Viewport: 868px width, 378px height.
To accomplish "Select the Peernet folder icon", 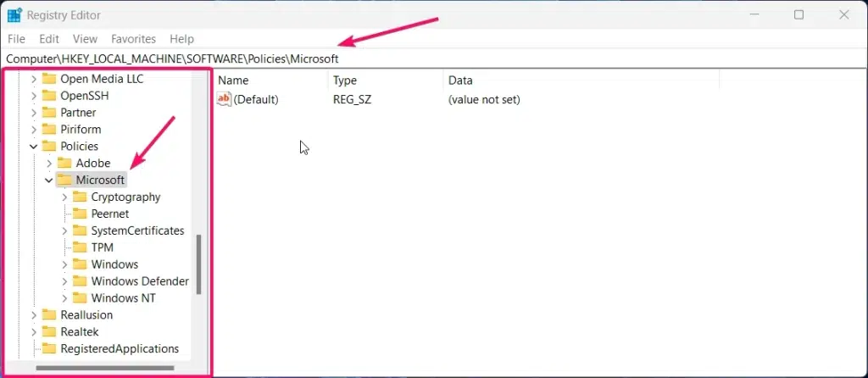I will coord(81,214).
